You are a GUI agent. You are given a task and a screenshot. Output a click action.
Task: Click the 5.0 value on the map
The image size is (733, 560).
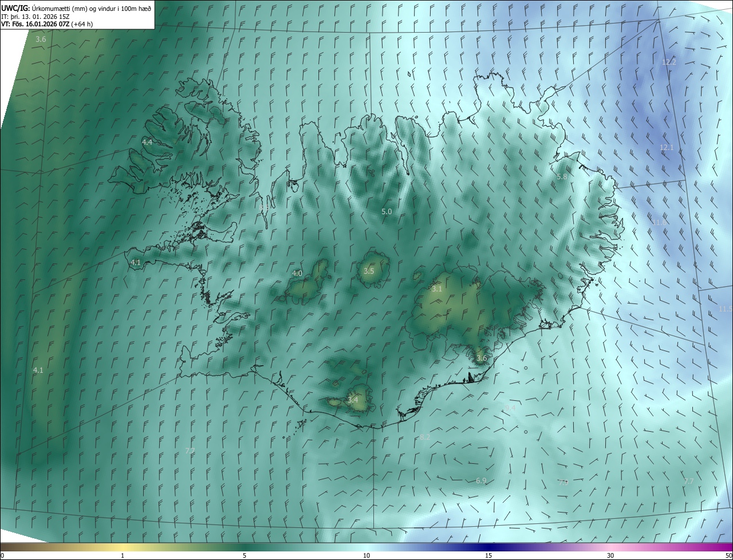[387, 212]
